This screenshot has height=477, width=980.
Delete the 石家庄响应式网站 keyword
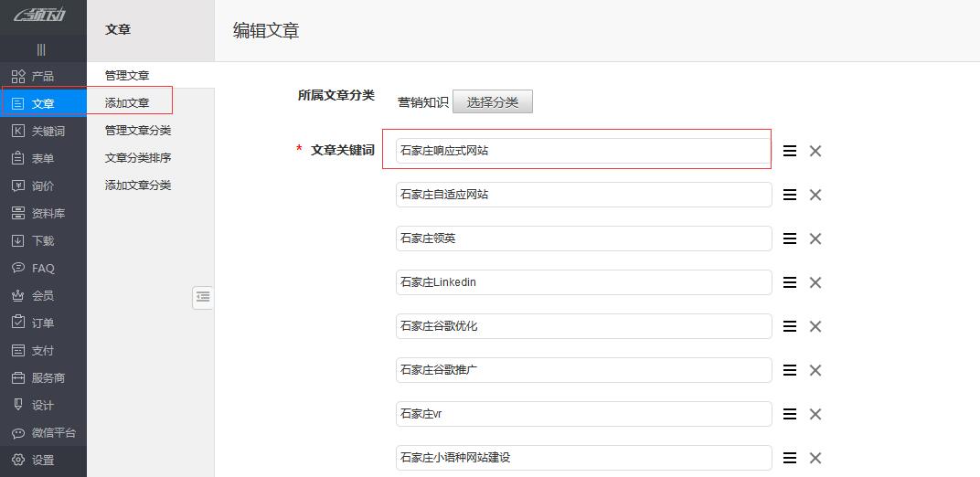[x=815, y=151]
